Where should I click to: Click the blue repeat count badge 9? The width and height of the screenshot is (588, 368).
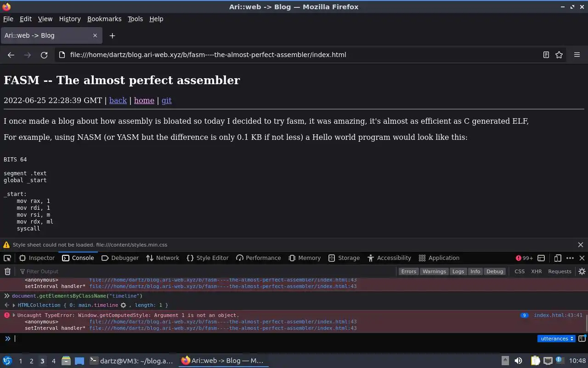coord(524,315)
